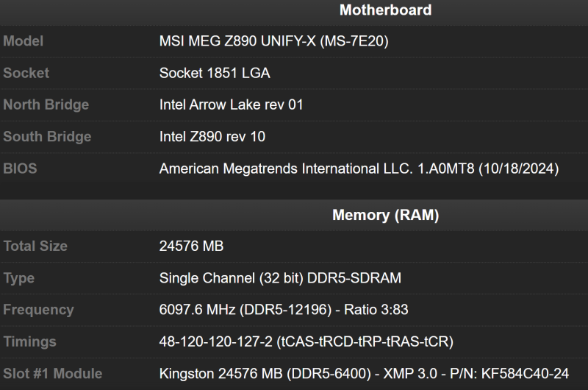
Task: Select the Socket row label
Action: [26, 73]
